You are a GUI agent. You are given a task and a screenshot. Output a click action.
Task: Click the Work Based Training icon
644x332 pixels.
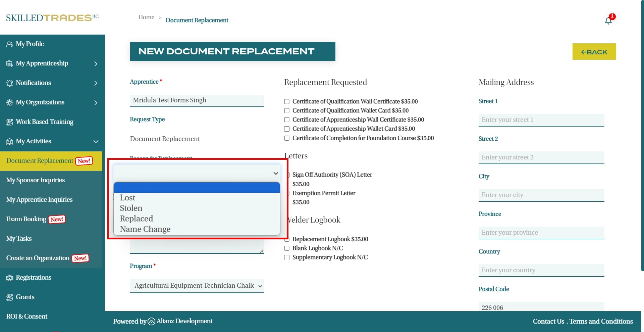click(10, 122)
